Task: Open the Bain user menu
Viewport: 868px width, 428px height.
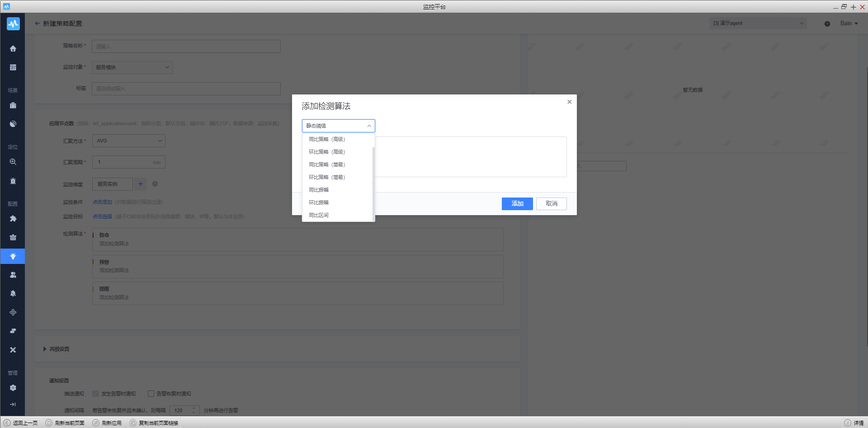Action: click(x=849, y=24)
